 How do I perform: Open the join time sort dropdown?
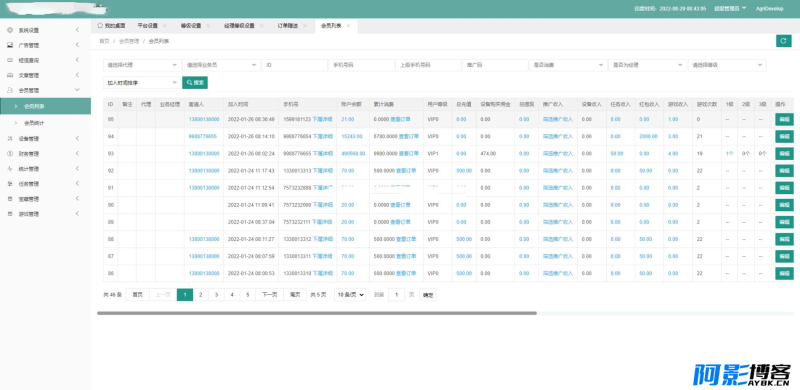coord(142,83)
